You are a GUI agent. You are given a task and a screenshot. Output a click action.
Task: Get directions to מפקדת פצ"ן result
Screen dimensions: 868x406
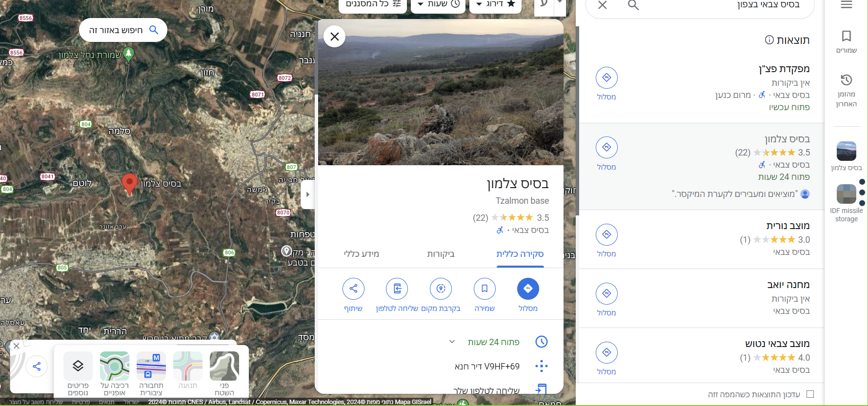pyautogui.click(x=606, y=77)
